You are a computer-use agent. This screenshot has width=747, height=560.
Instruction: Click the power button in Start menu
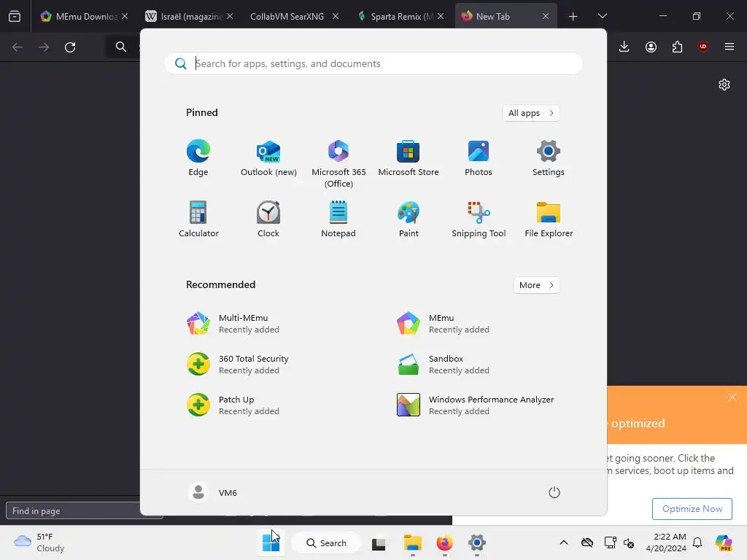[554, 492]
